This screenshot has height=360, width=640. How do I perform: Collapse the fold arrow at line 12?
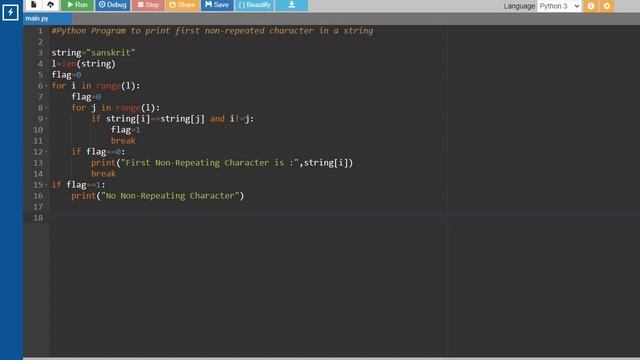(46, 152)
